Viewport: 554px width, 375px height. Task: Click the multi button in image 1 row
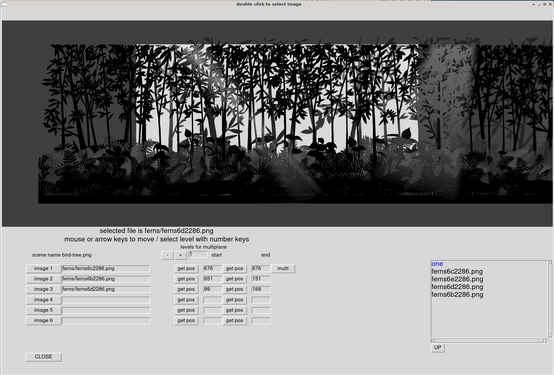[283, 269]
